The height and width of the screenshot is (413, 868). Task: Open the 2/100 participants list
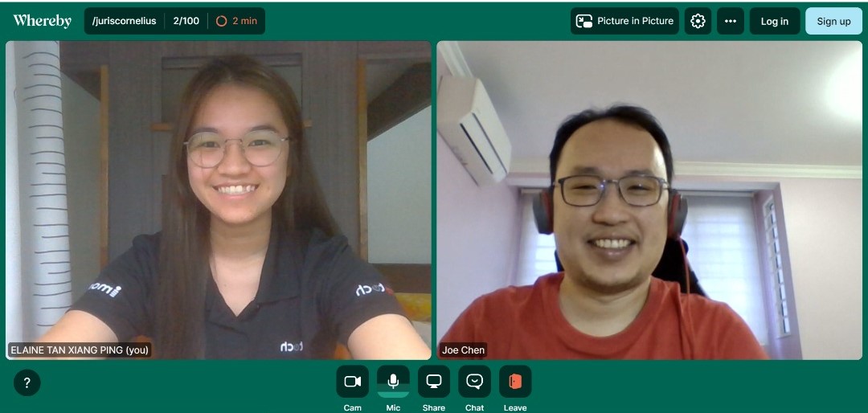[186, 21]
